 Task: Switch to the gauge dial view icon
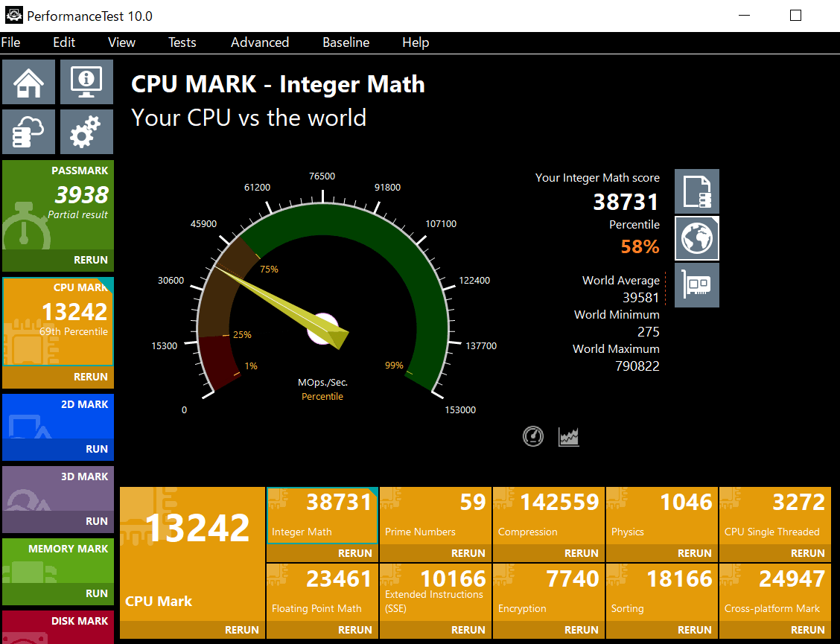pyautogui.click(x=533, y=436)
